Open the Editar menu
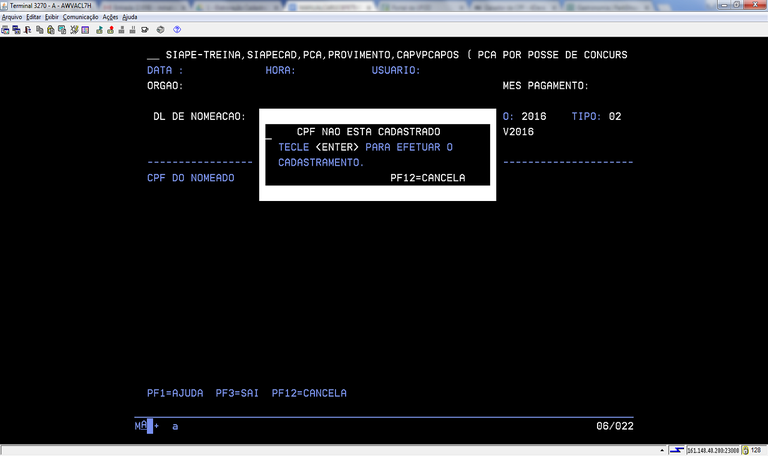This screenshot has height=456, width=768. coord(34,17)
